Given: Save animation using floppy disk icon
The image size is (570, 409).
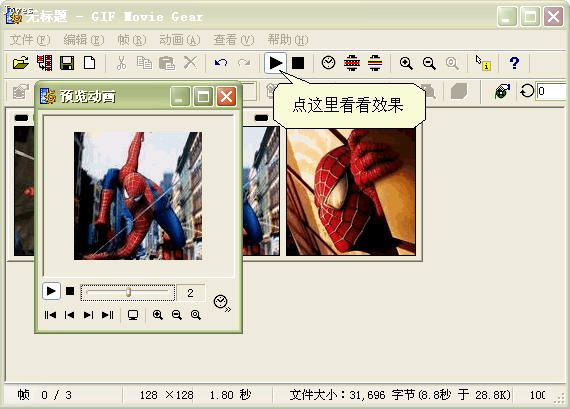Looking at the screenshot, I should click(67, 63).
